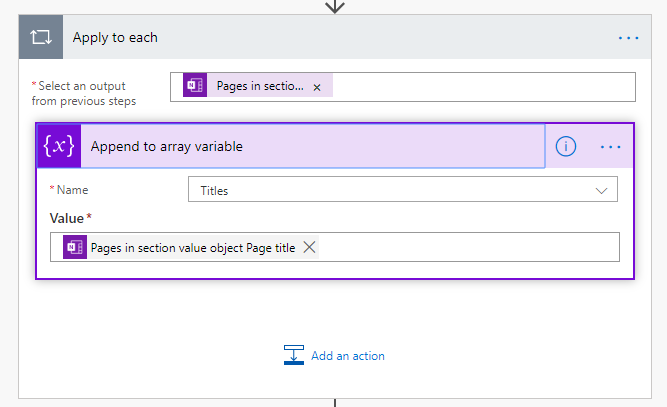Show info for Append to array variable
667x407 pixels.
point(566,146)
